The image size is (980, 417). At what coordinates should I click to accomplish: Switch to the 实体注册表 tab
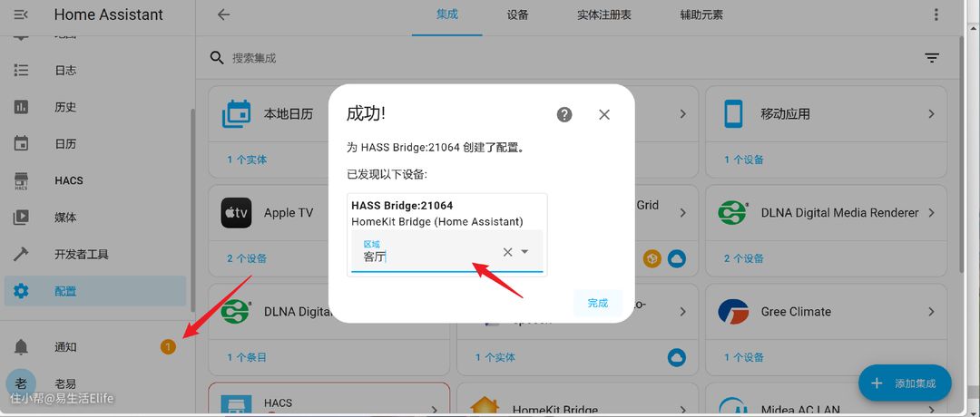[x=603, y=15]
